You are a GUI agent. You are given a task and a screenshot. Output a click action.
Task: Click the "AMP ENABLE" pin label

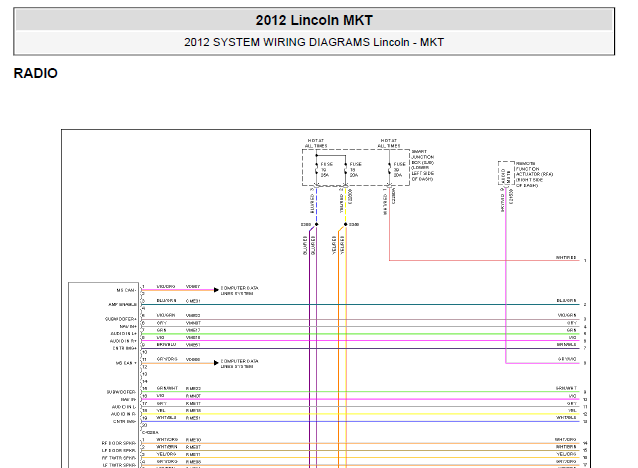122,304
